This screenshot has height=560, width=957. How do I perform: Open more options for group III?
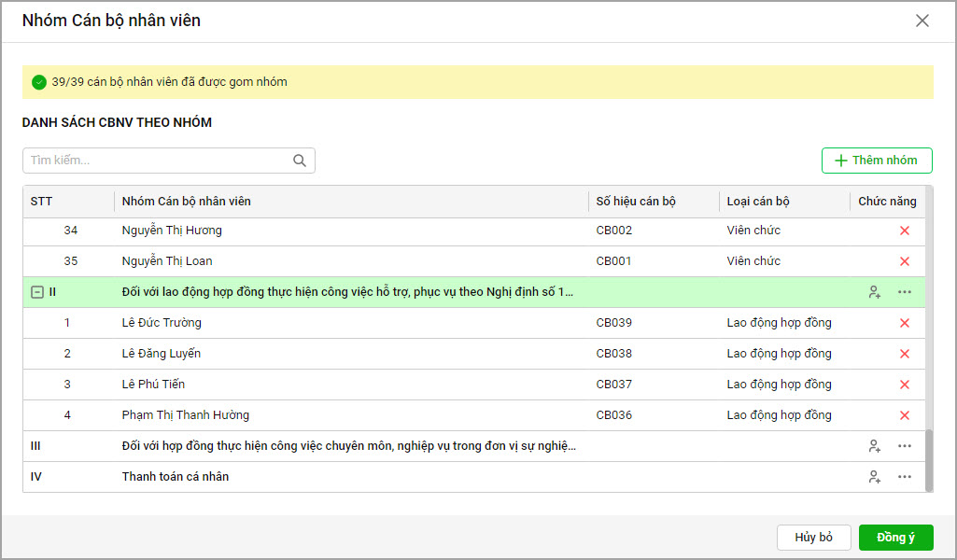(904, 446)
